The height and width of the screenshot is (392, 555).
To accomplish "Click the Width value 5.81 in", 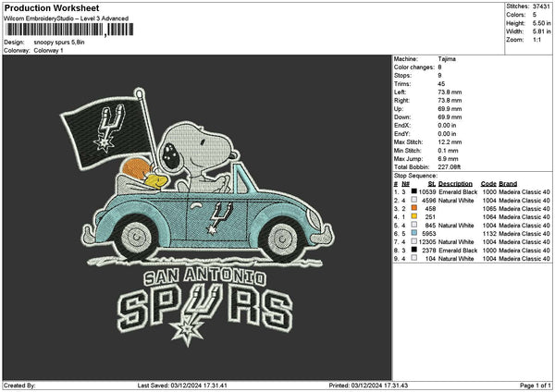I will tap(541, 31).
